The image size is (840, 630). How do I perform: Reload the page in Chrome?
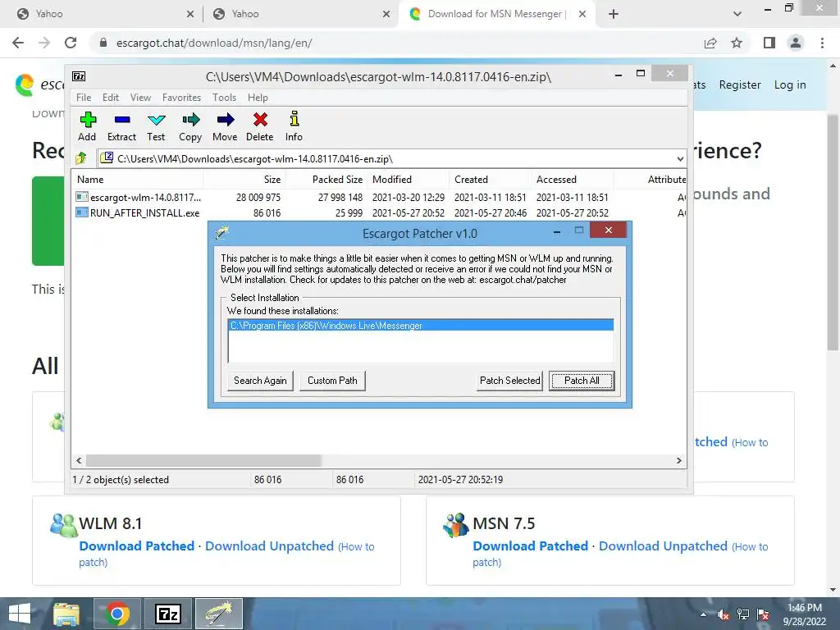(71, 43)
